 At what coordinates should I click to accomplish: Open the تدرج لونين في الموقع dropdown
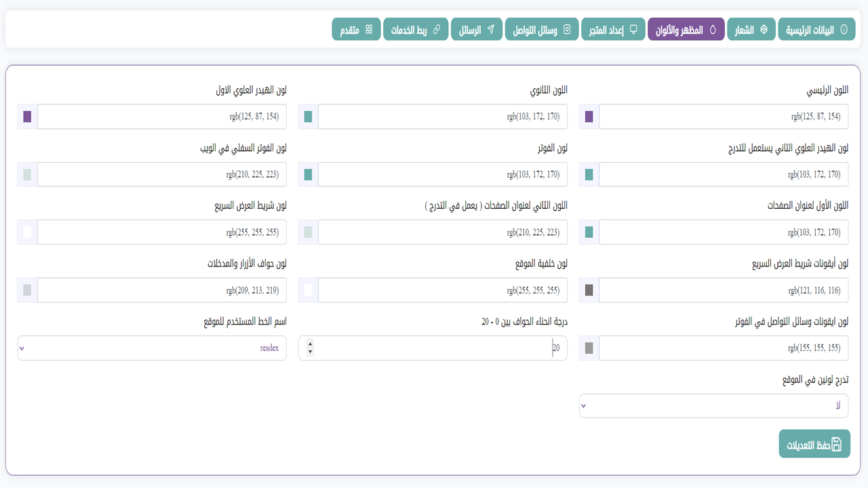pyautogui.click(x=713, y=406)
